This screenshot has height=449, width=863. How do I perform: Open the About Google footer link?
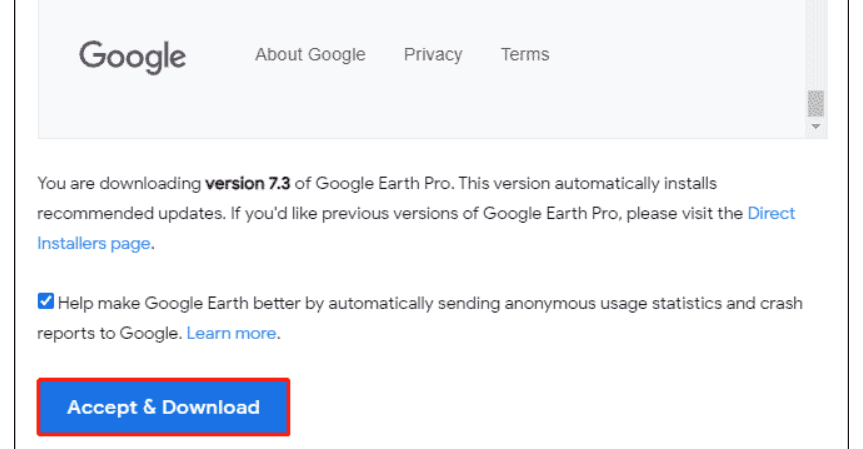(x=310, y=55)
